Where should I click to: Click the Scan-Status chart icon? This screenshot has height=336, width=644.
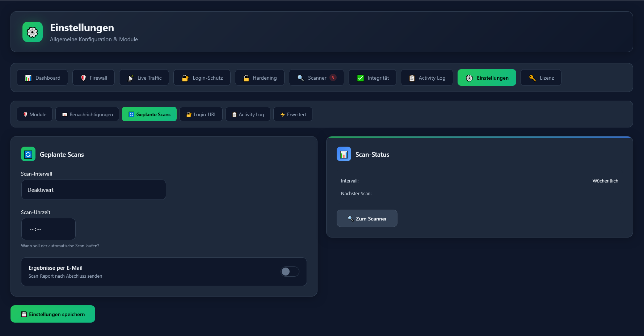(344, 154)
